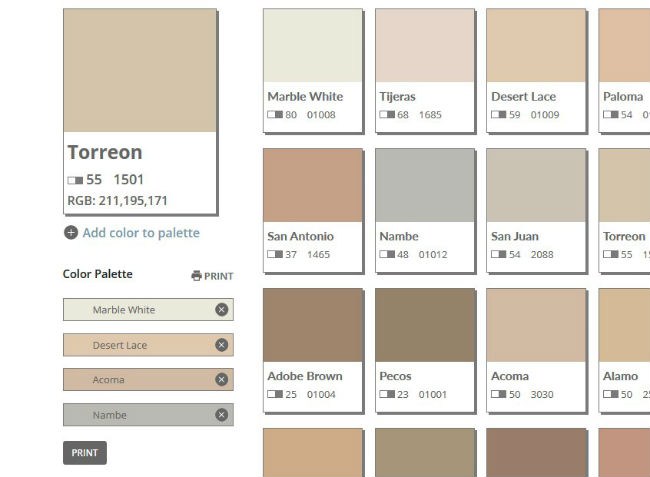Screen dimensions: 650x477
Task: Remove Marble White from the palette
Action: tap(222, 309)
